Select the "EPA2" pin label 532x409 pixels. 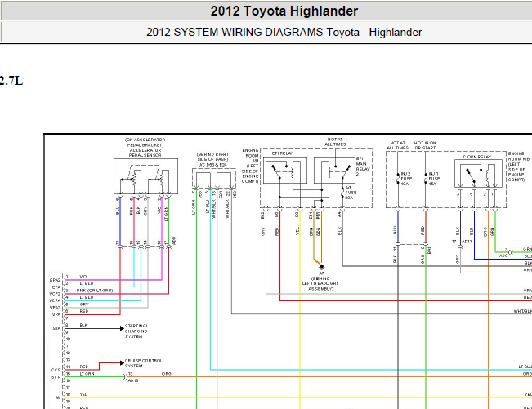(55, 280)
